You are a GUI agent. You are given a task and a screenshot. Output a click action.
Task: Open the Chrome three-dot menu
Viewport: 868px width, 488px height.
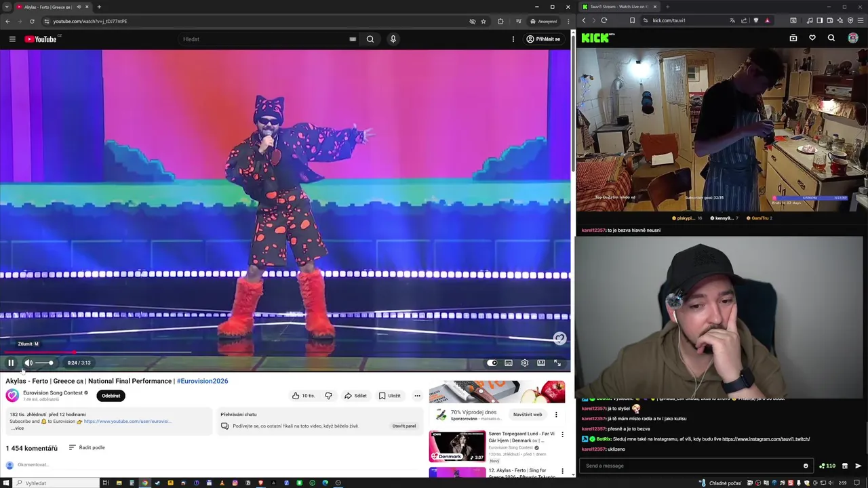pos(568,21)
